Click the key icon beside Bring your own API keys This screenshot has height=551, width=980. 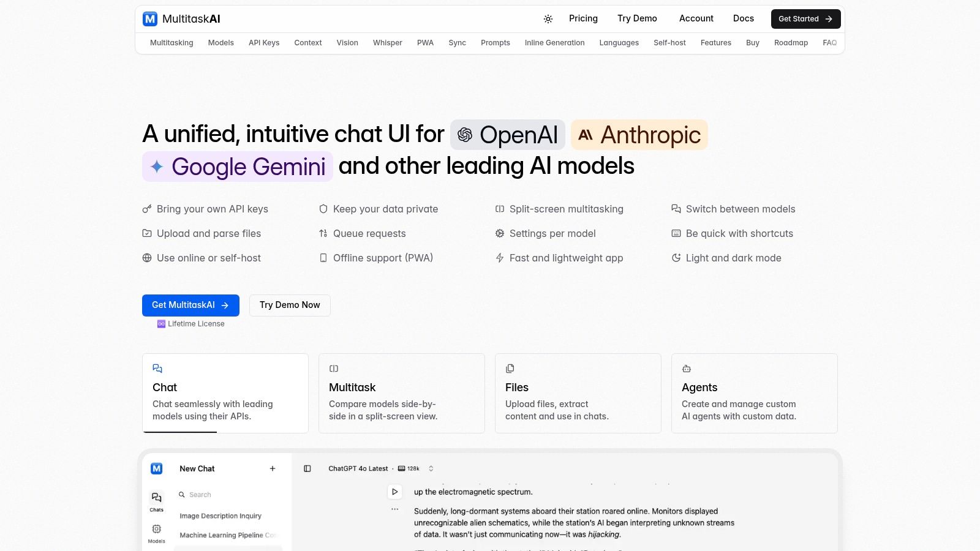(147, 209)
